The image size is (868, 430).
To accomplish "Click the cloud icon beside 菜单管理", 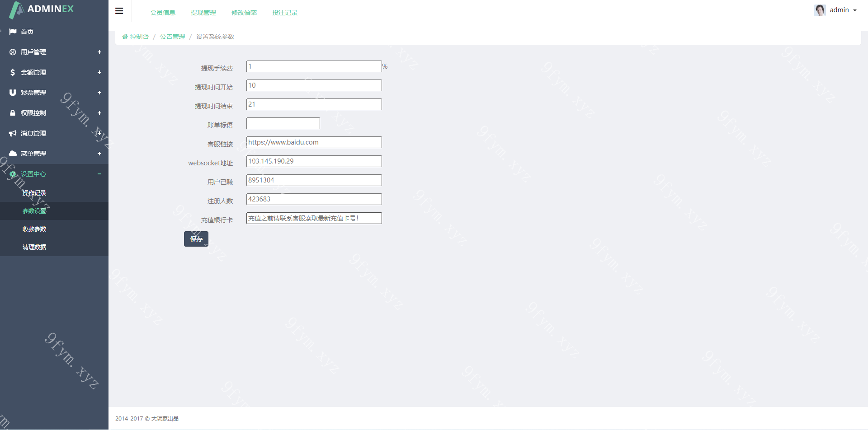I will (x=13, y=154).
